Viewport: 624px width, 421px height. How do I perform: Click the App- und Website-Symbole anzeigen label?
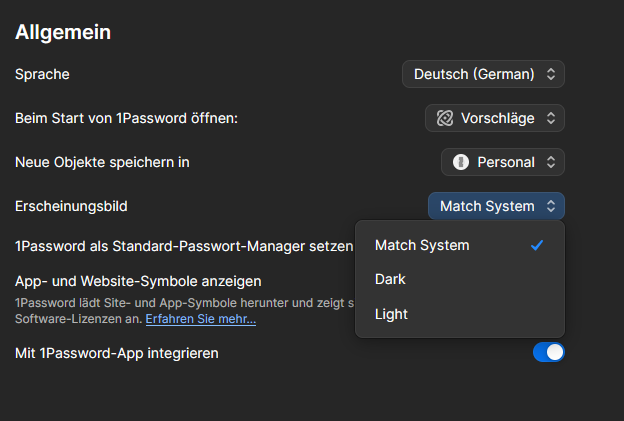pyautogui.click(x=138, y=281)
